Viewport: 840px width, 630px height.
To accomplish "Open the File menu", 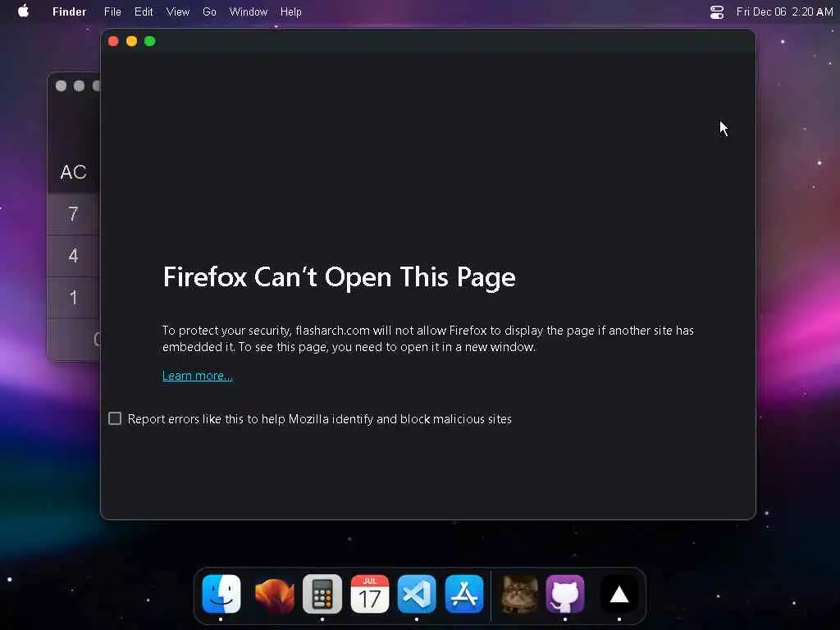I will point(112,11).
